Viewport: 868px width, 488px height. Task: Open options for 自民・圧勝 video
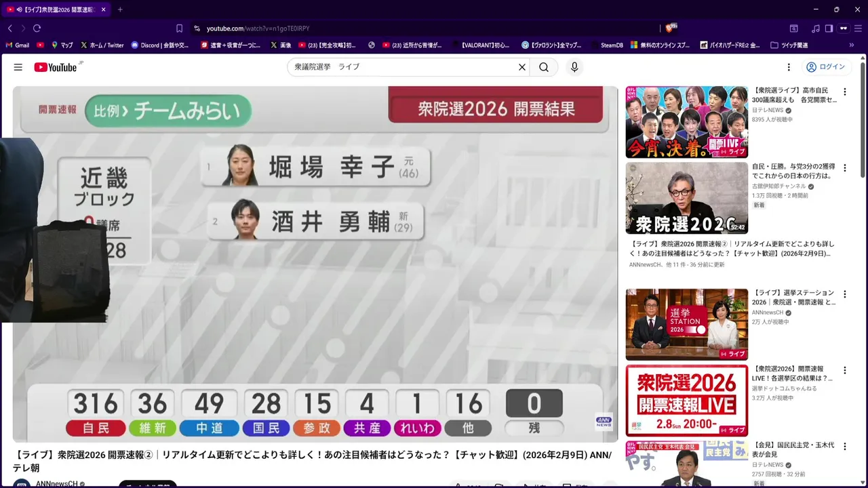pos(844,167)
